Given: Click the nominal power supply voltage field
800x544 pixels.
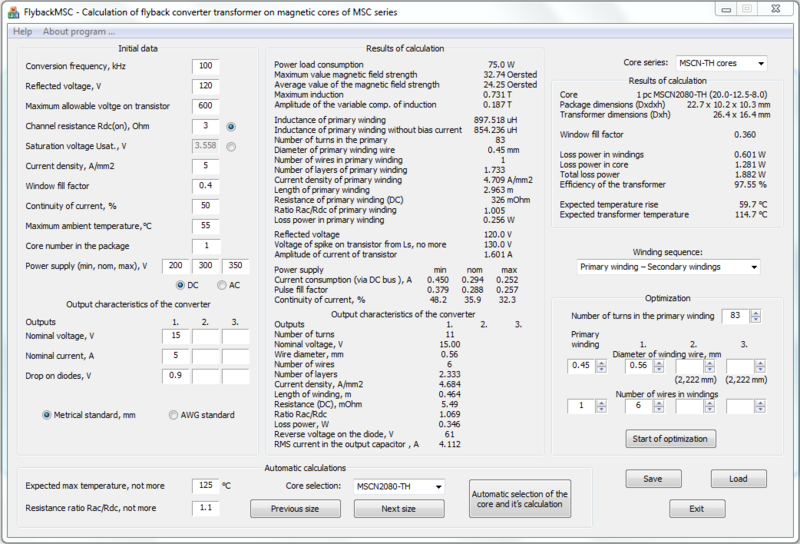Looking at the screenshot, I should 206,265.
